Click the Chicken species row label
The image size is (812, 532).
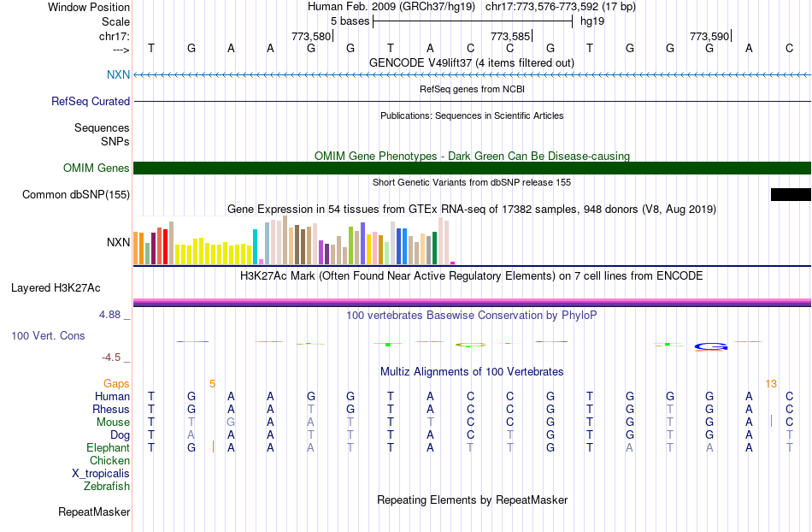pyautogui.click(x=109, y=460)
